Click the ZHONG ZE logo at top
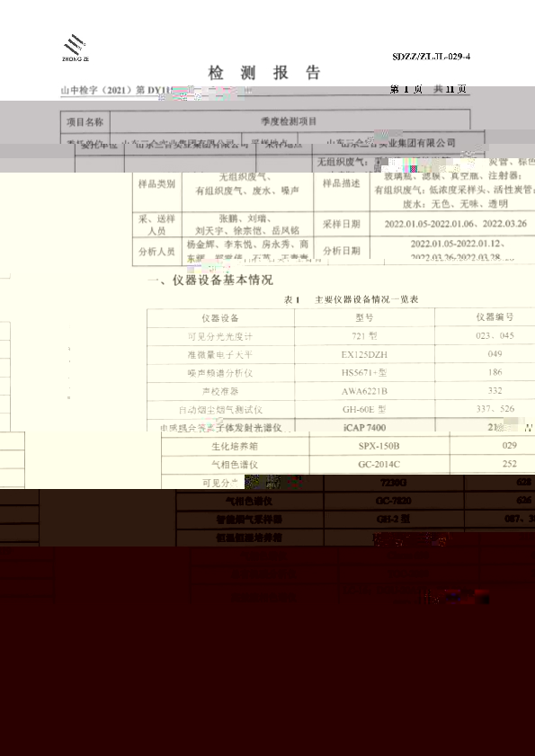Viewport: 535px width, 756px height. [76, 48]
